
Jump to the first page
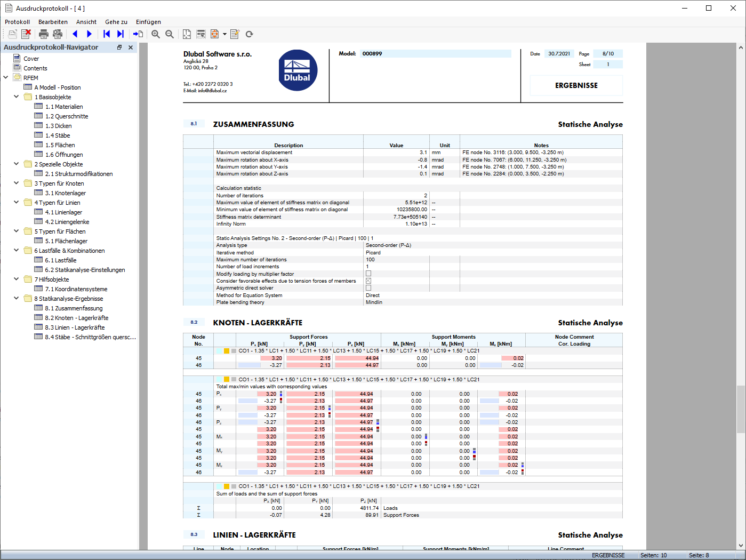click(107, 34)
